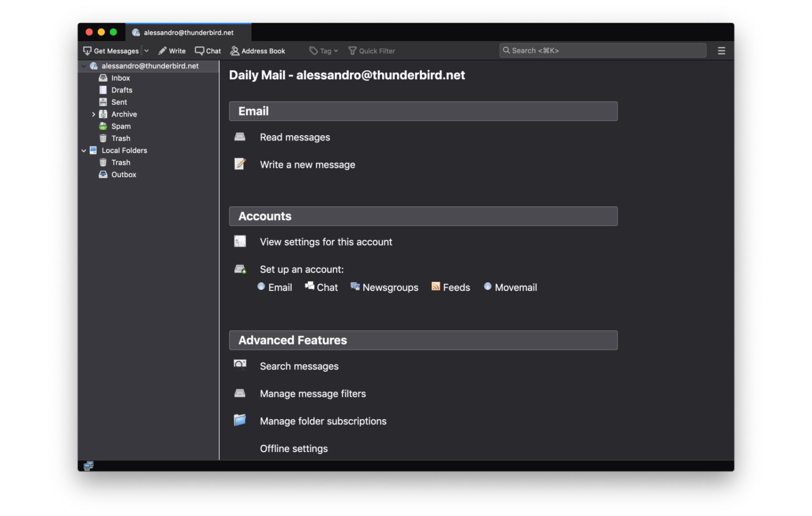Select the Archive folder
The image size is (812, 516).
[x=124, y=114]
